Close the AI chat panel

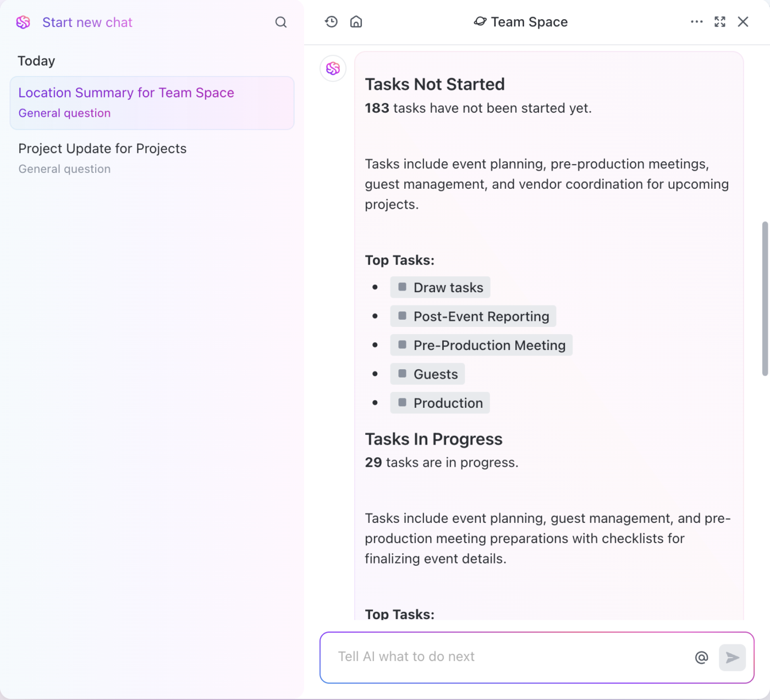point(743,22)
